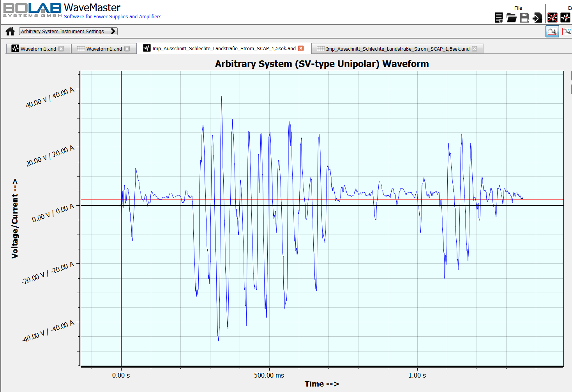Select the delete-waveform edit tool
Viewport: 572px width, 392px height.
(x=553, y=17)
